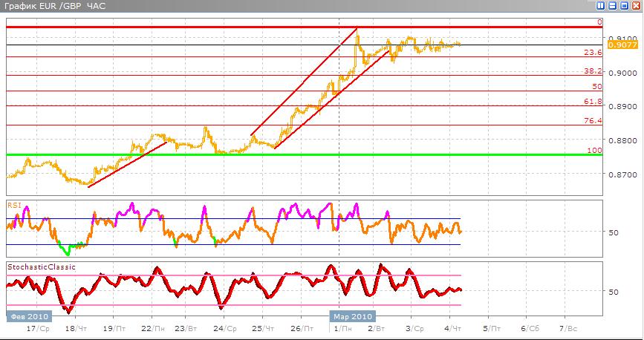Click the vertical tile layout icon
Viewport: 644px width, 340px height.
point(601,6)
